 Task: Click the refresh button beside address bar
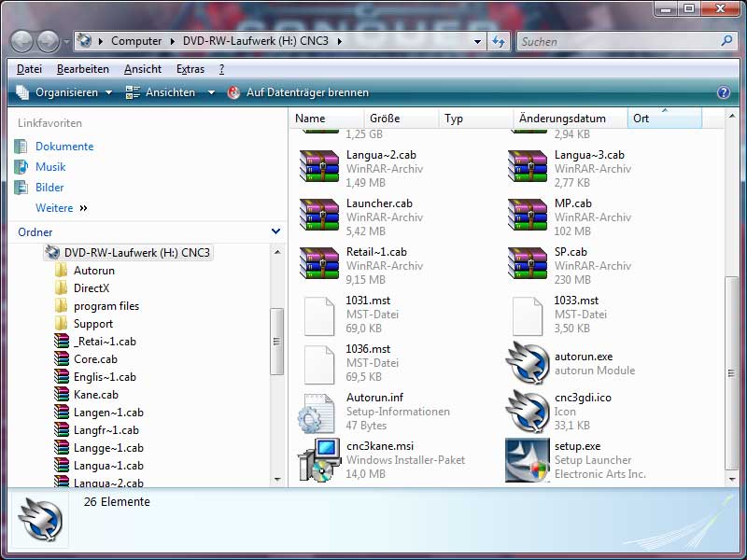[499, 42]
